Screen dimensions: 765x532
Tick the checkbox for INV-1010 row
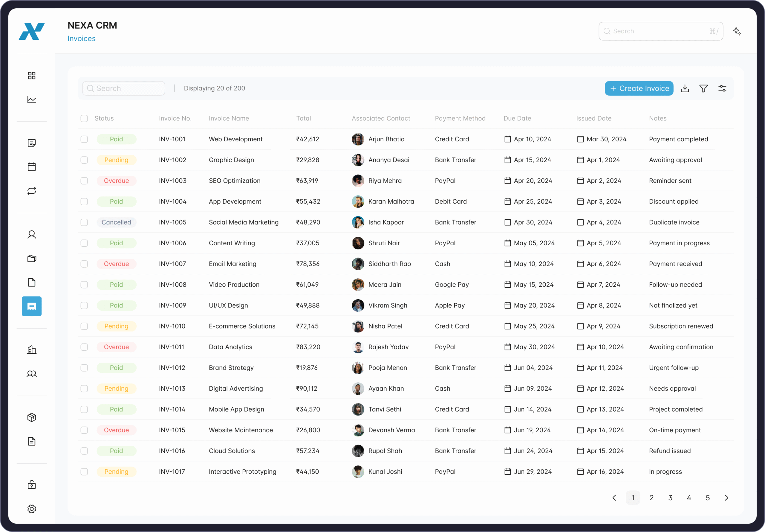(84, 326)
